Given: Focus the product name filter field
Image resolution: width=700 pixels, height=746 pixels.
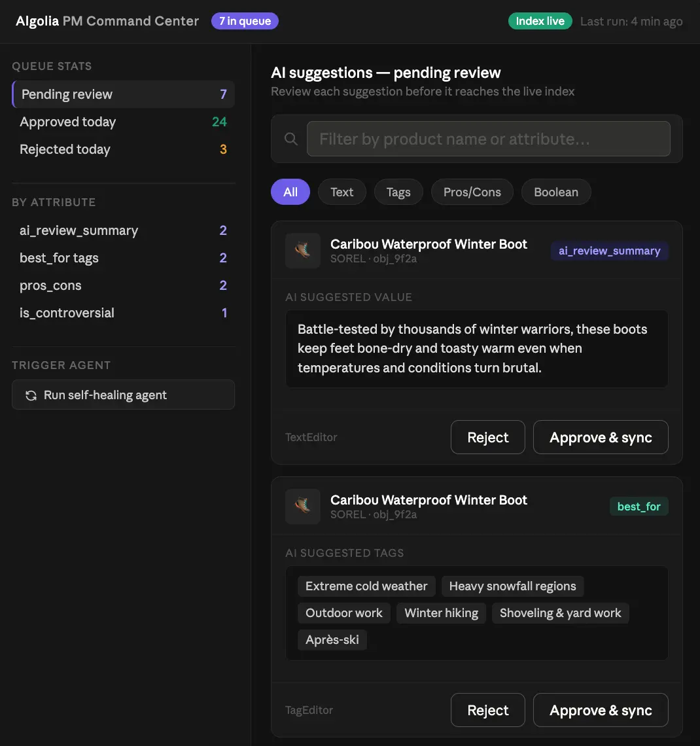Looking at the screenshot, I should (x=489, y=139).
